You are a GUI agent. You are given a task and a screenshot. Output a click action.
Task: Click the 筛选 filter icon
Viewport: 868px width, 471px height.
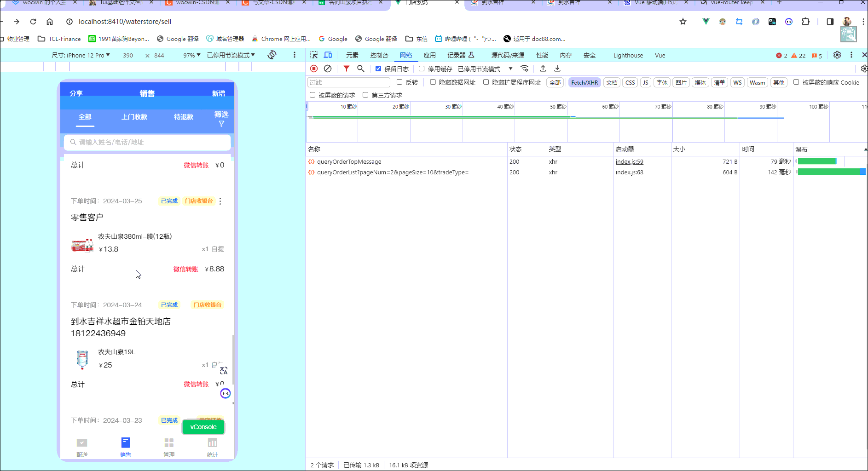click(x=221, y=124)
